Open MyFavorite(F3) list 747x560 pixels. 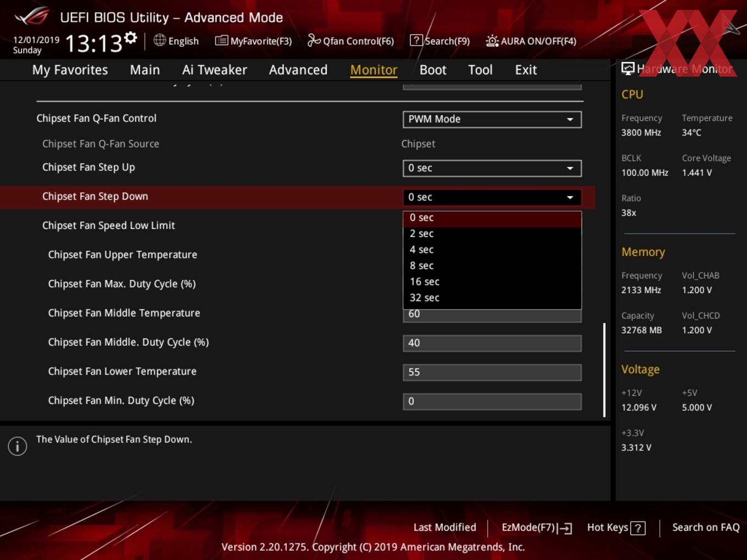tap(253, 41)
